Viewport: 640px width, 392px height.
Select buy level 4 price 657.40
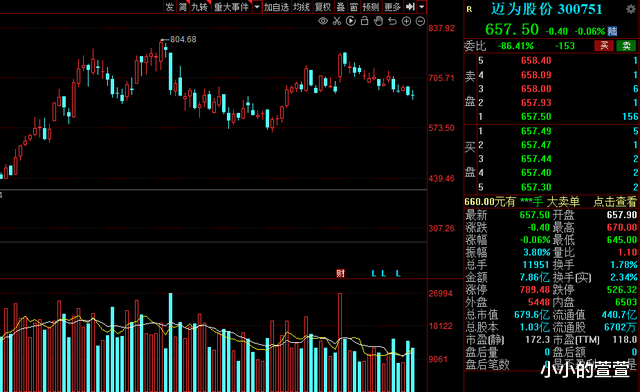pos(536,173)
